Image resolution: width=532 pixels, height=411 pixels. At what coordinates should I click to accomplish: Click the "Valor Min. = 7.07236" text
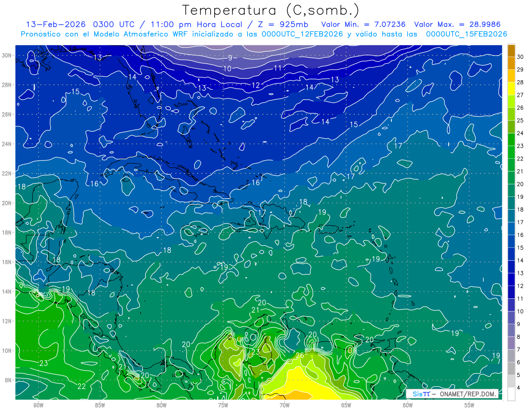pos(364,24)
